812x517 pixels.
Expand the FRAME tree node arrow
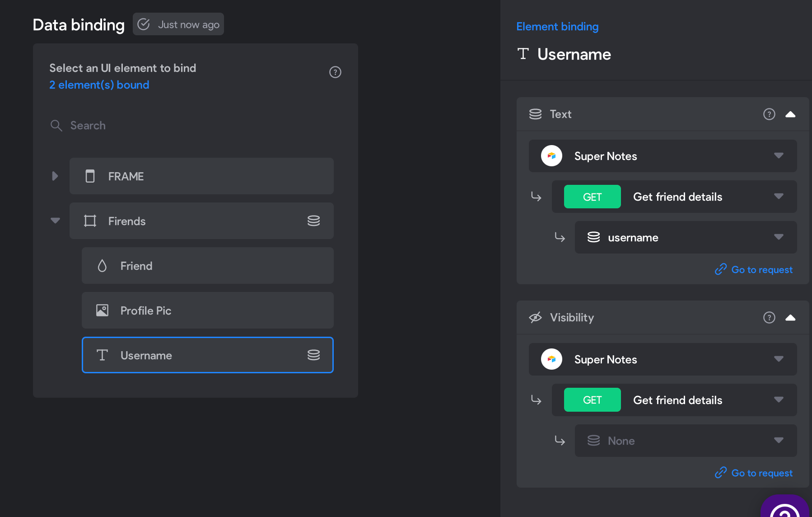55,176
